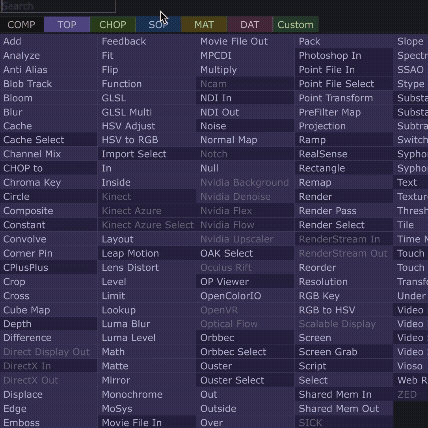Pick the Displace operator
This screenshot has width=428, height=428.
pos(49,395)
